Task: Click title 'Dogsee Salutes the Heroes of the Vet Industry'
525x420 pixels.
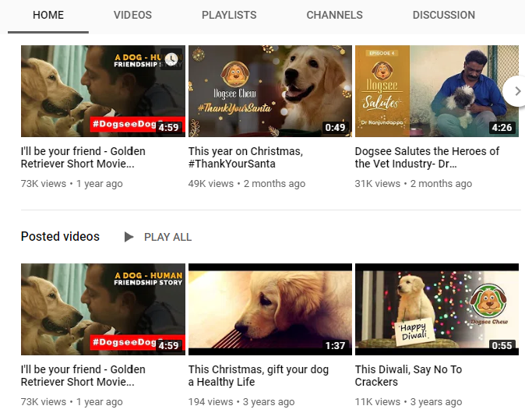Action: pos(427,157)
